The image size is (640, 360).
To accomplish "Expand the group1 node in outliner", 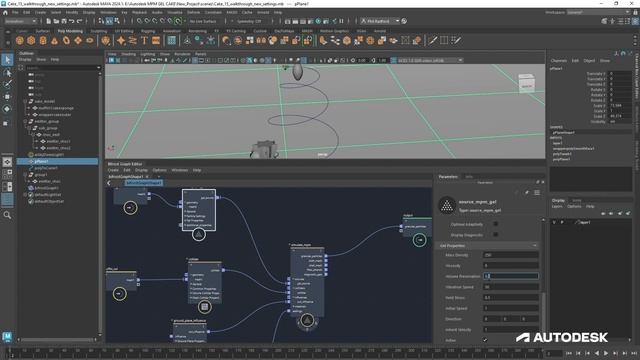I will [x=25, y=175].
